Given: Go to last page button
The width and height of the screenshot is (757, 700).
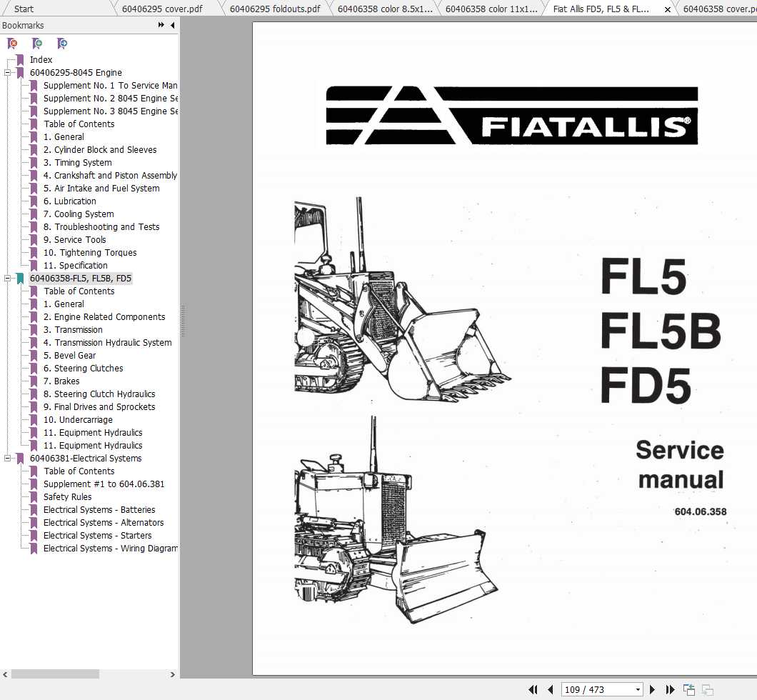Looking at the screenshot, I should point(670,689).
